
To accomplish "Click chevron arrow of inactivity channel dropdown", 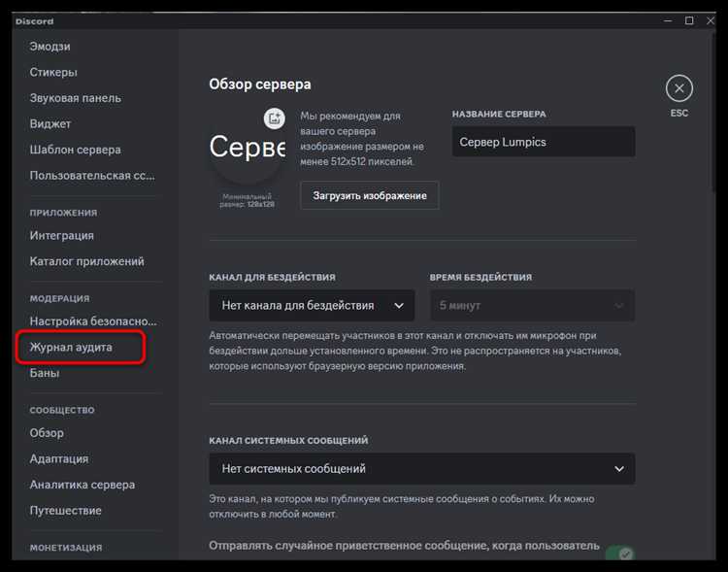I will [399, 306].
